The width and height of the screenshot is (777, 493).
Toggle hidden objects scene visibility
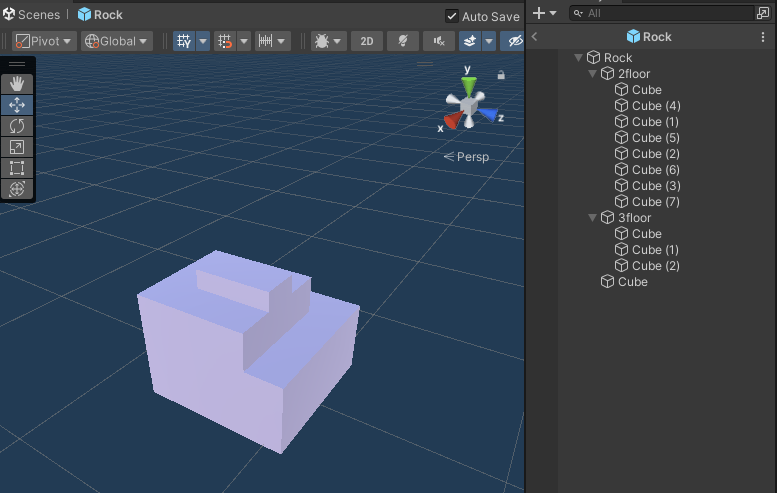[513, 41]
